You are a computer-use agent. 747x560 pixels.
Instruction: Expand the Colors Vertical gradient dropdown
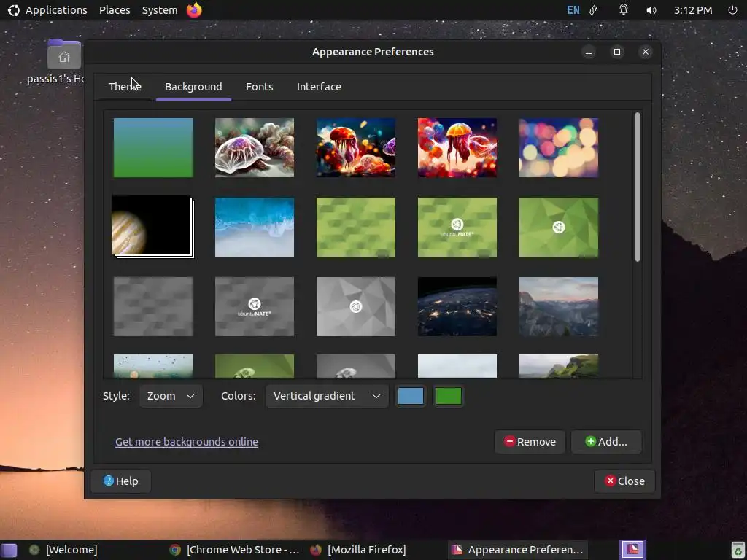point(327,396)
